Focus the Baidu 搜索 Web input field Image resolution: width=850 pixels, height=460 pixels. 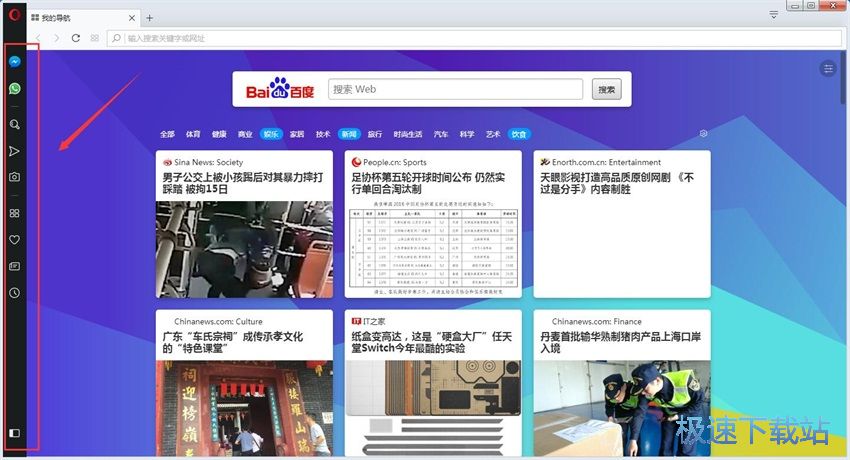tap(455, 89)
